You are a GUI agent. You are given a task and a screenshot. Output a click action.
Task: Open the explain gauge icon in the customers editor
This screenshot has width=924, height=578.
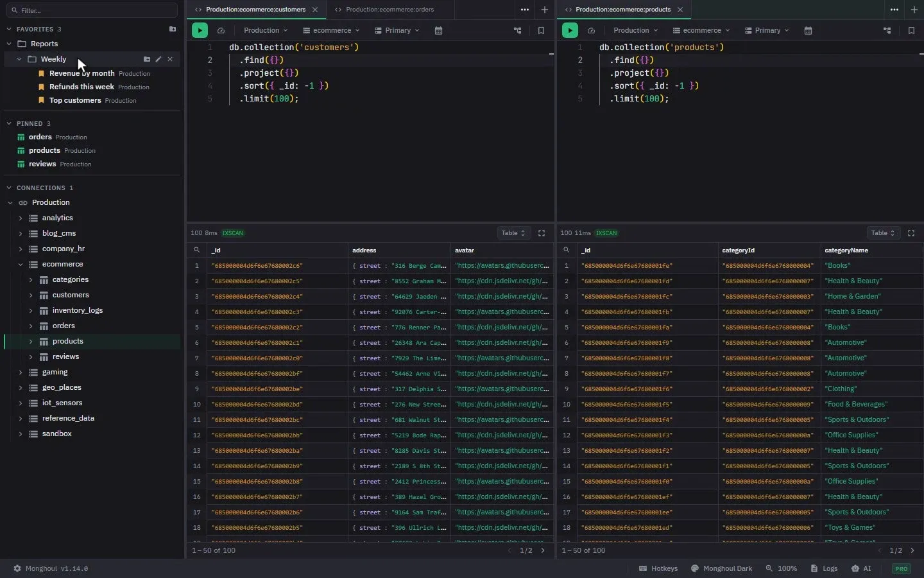click(221, 30)
